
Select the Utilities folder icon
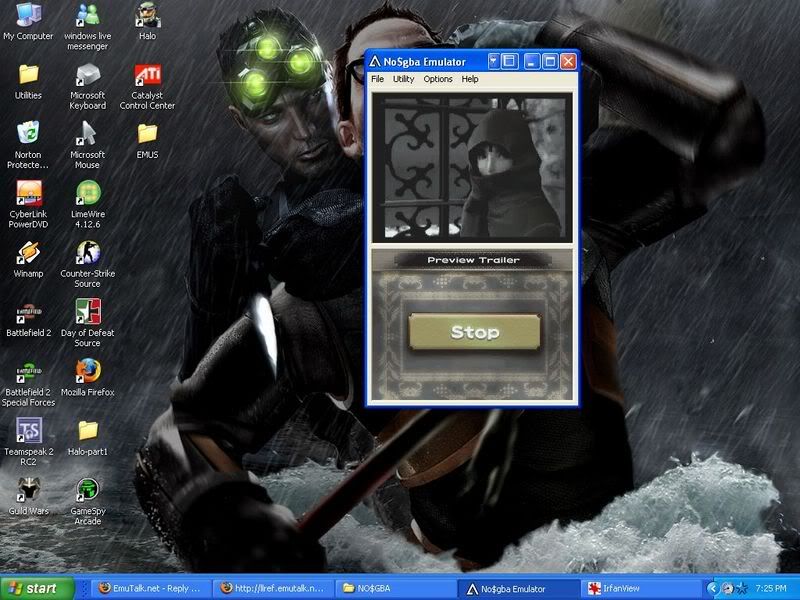click(x=28, y=81)
